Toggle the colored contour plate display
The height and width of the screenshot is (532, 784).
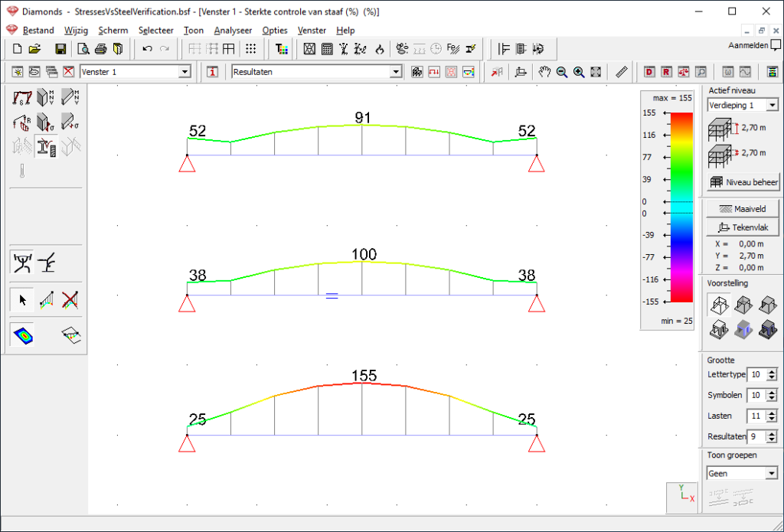[22, 335]
